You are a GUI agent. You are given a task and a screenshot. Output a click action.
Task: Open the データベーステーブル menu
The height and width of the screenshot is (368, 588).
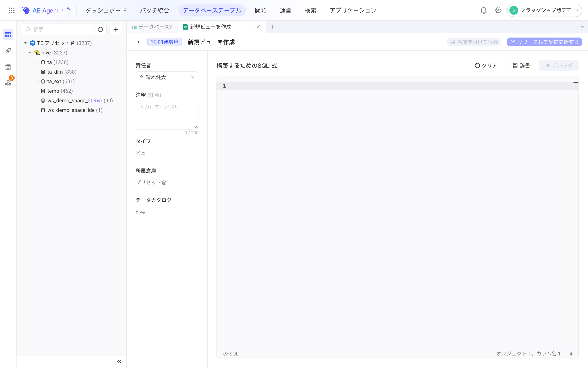click(x=212, y=10)
